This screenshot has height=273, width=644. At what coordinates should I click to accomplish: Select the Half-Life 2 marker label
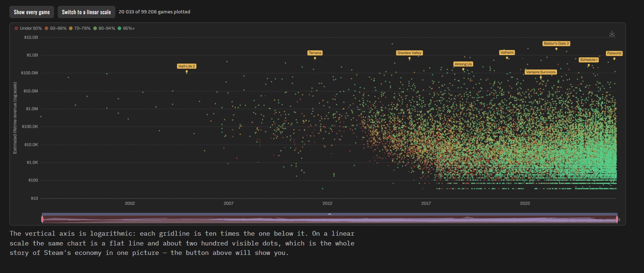point(187,66)
